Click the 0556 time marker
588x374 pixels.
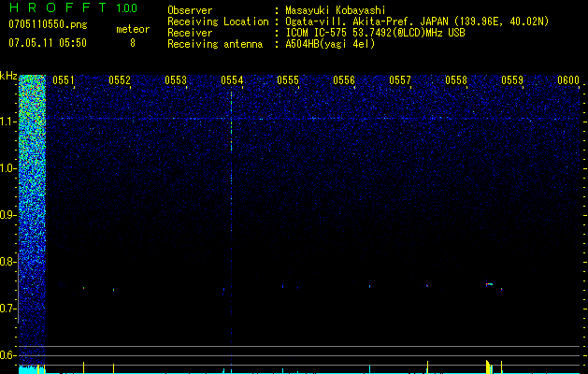click(x=344, y=79)
